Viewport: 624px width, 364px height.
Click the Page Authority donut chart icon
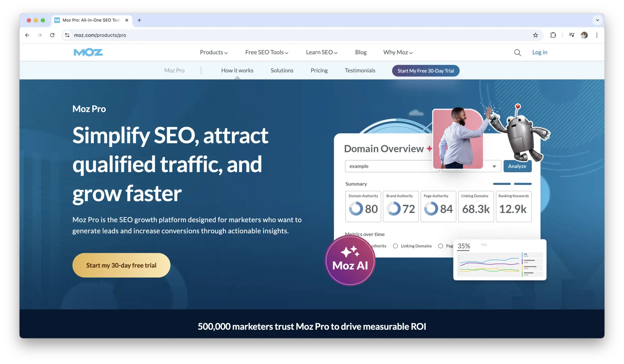pos(431,209)
